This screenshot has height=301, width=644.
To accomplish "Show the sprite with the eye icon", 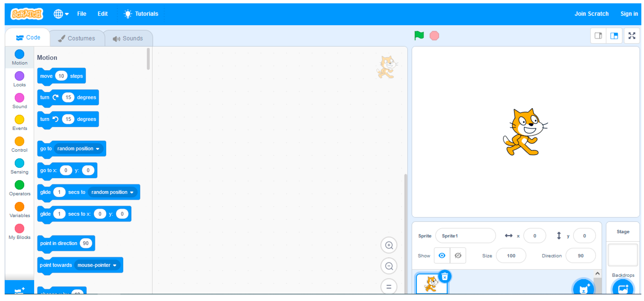I will [442, 256].
